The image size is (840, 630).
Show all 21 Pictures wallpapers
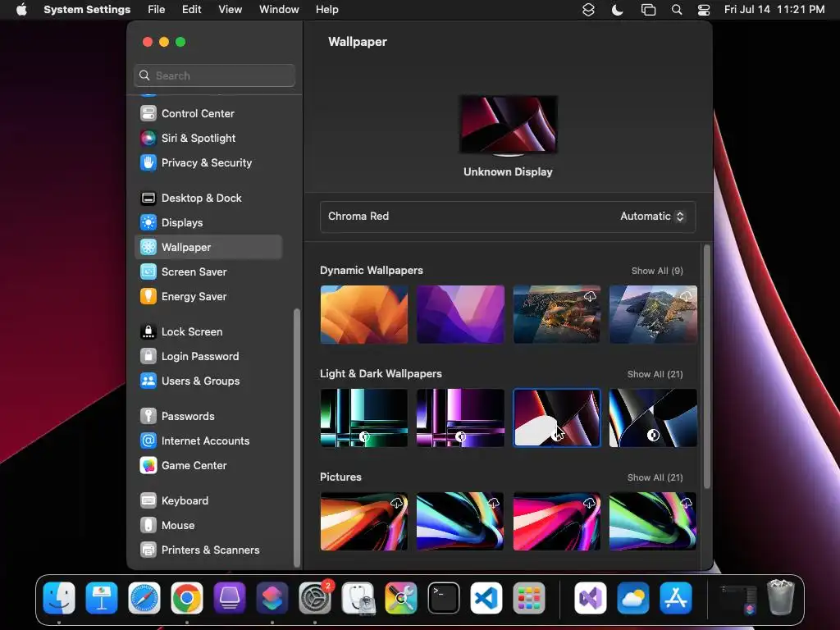[655, 478]
